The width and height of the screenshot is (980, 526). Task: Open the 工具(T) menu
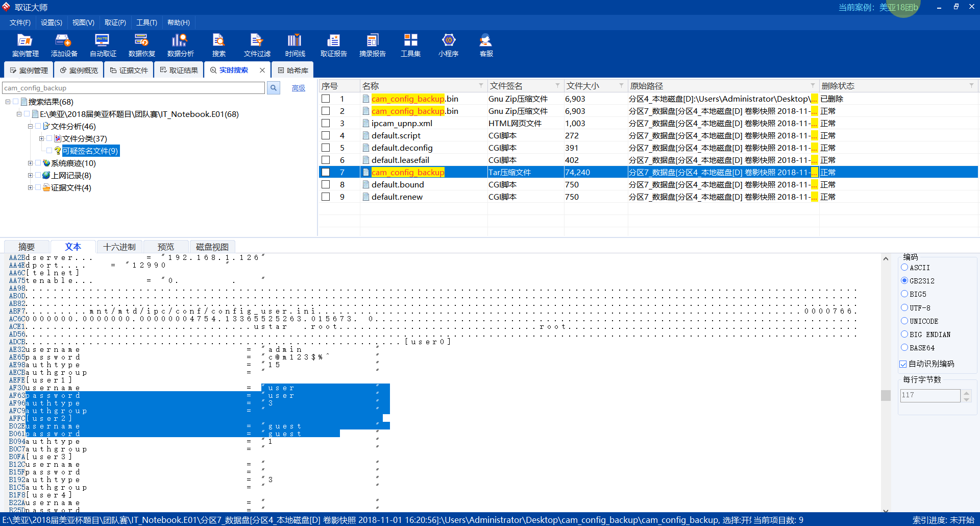[147, 22]
